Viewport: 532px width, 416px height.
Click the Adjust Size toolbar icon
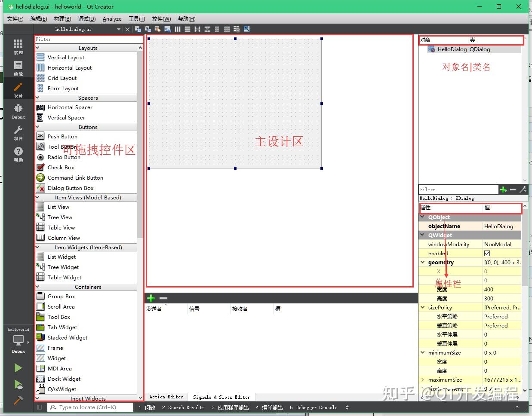click(246, 29)
